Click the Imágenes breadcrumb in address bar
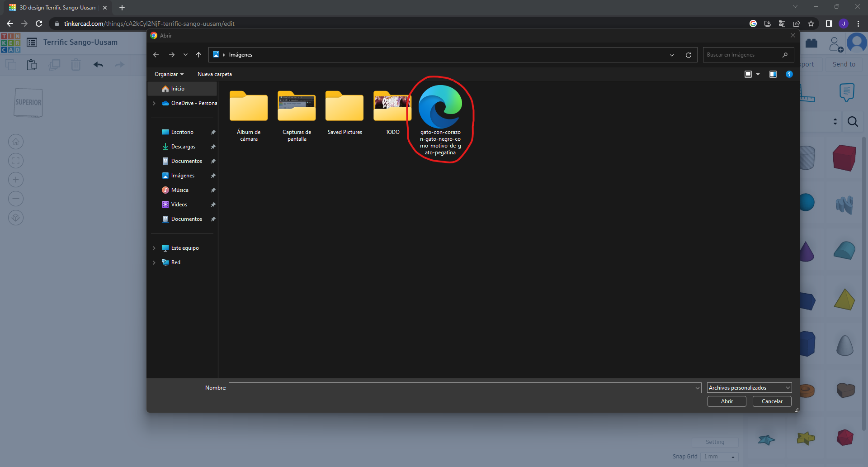868x467 pixels. (x=241, y=55)
